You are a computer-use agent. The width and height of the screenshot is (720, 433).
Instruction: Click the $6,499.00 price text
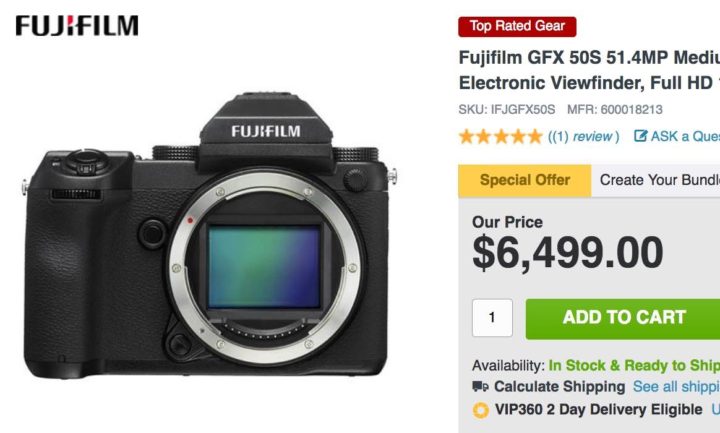(x=568, y=253)
